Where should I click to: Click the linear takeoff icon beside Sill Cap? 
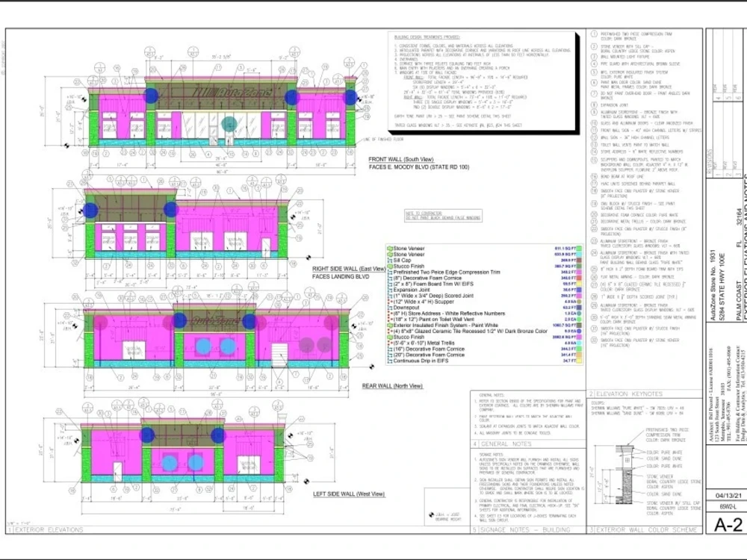[390, 261]
